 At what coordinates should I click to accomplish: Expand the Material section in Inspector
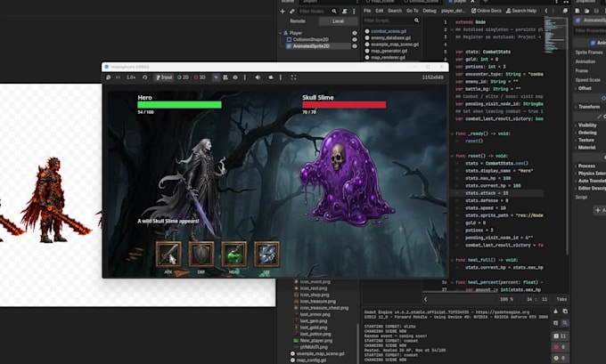click(586, 148)
